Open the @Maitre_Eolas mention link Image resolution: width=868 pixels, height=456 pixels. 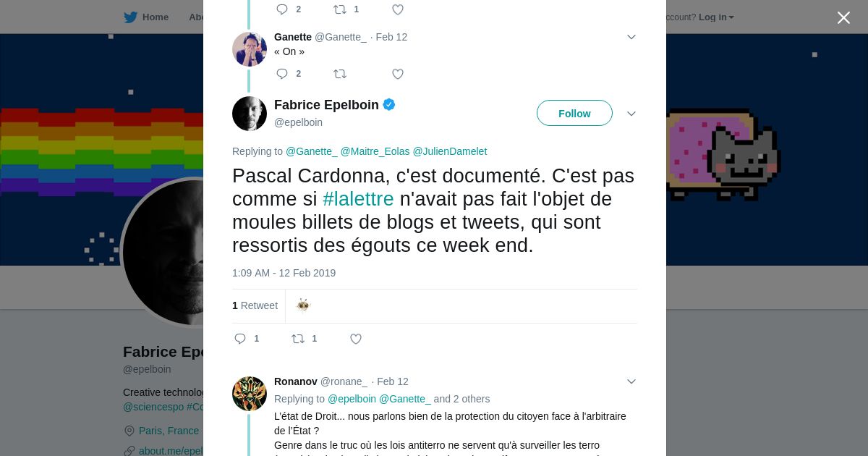(375, 151)
